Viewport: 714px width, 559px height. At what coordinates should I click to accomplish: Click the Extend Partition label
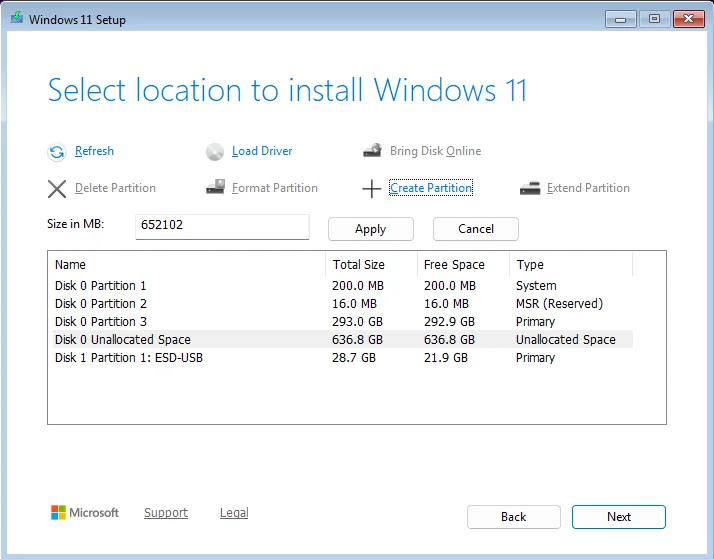coord(588,188)
